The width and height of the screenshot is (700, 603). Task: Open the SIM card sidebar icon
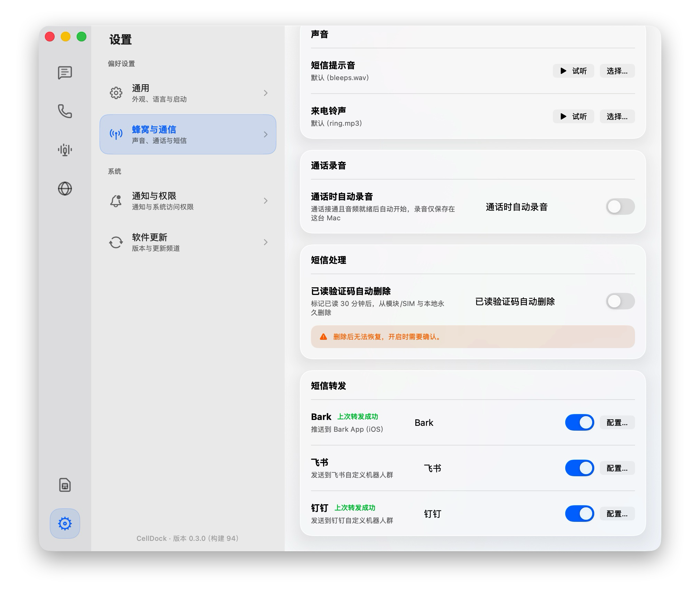(x=65, y=485)
